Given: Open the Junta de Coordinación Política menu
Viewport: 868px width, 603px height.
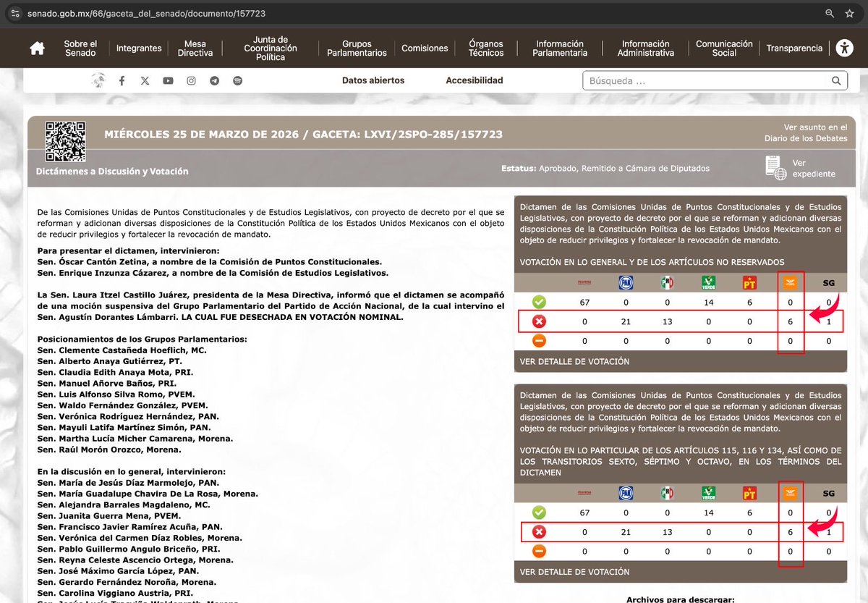Looking at the screenshot, I should (271, 49).
